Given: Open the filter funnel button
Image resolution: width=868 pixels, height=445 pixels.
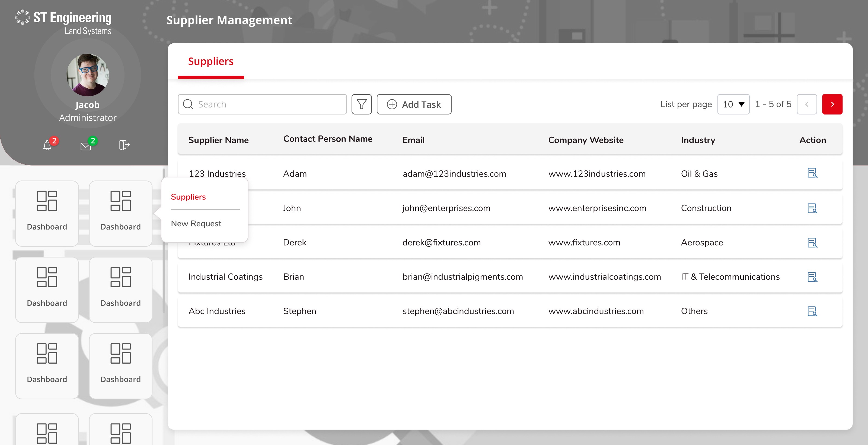Looking at the screenshot, I should pyautogui.click(x=362, y=104).
